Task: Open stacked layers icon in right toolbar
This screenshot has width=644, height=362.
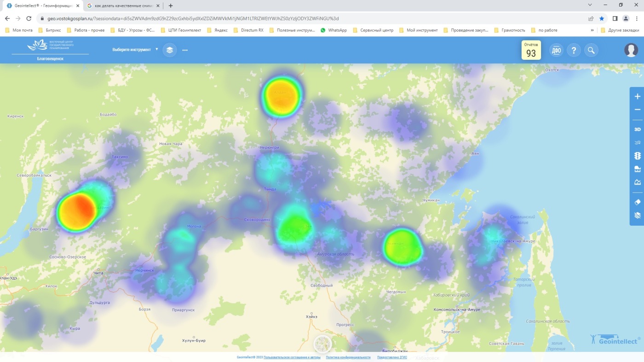Action: [x=637, y=215]
